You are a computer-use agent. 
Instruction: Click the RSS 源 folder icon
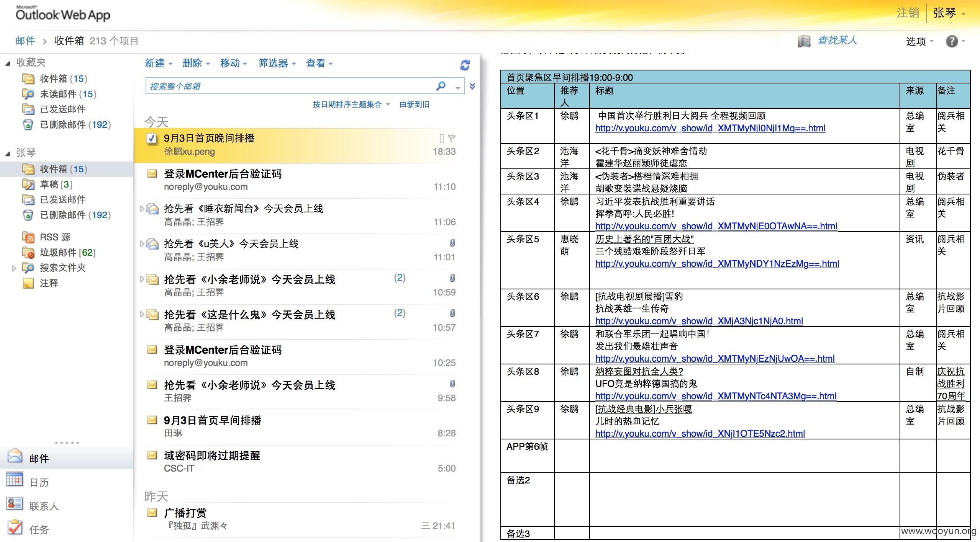(x=28, y=237)
